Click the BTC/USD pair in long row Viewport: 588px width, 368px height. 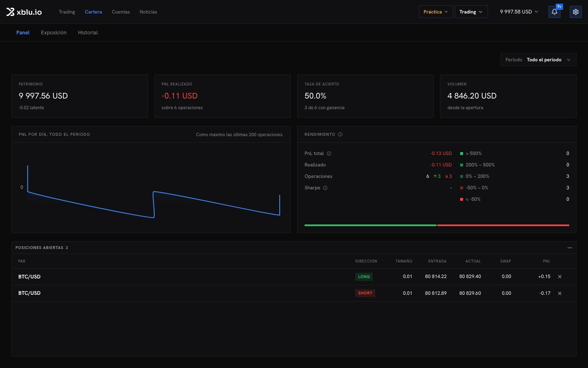(x=29, y=277)
